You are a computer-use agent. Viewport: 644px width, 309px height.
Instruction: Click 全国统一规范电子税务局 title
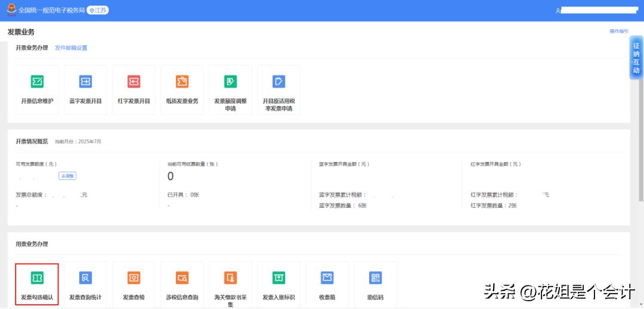[51, 10]
